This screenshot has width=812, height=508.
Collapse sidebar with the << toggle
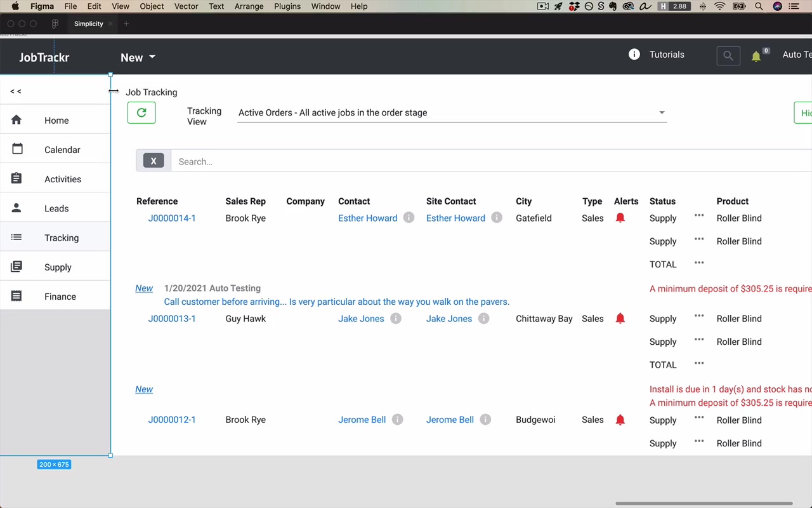click(16, 91)
